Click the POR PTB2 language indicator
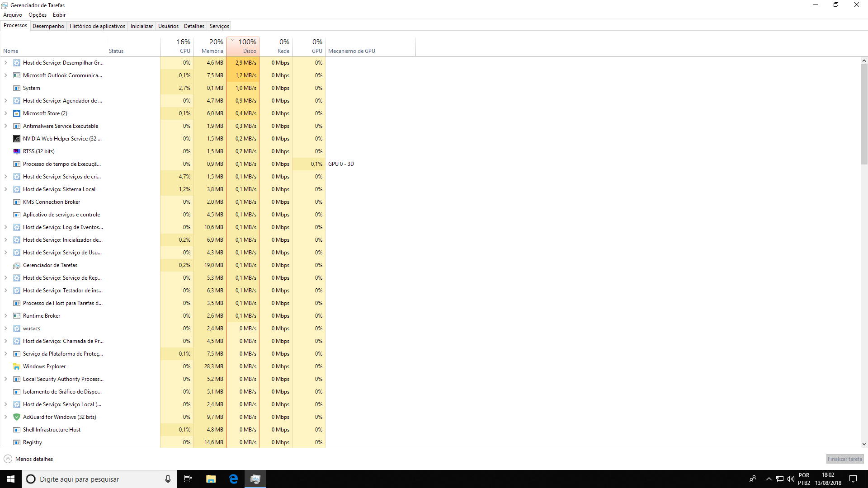The image size is (868, 488). [x=804, y=479]
